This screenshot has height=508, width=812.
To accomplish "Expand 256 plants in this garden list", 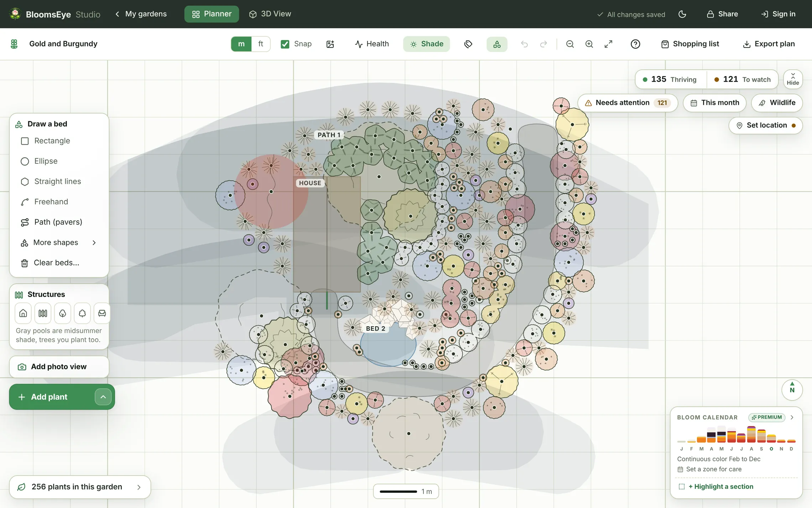I will click(80, 487).
